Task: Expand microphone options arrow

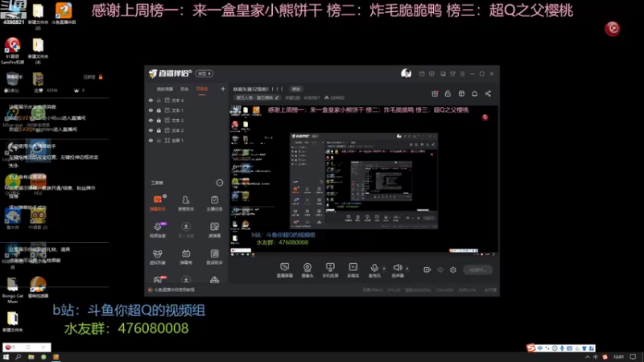Action: [384, 269]
